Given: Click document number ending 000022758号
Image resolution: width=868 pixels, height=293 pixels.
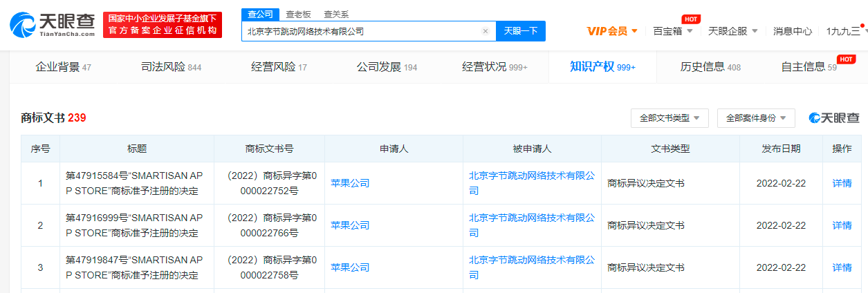Looking at the screenshot, I should 269,267.
